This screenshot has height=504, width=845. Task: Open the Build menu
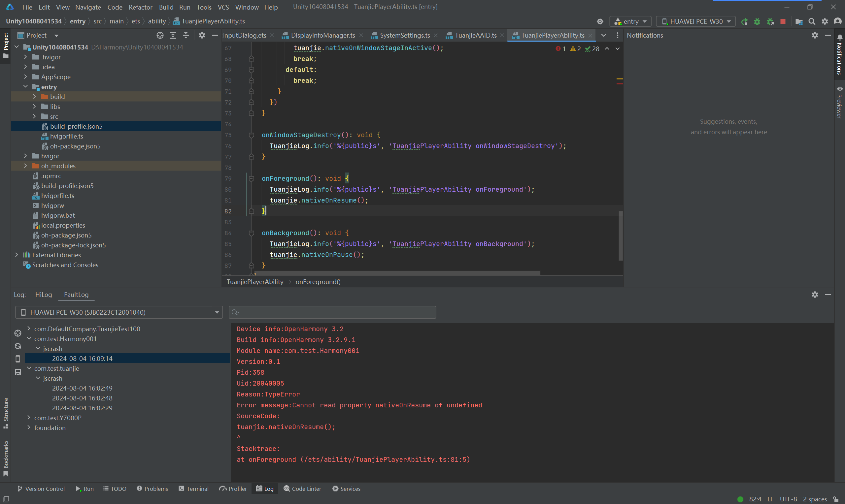(x=166, y=7)
